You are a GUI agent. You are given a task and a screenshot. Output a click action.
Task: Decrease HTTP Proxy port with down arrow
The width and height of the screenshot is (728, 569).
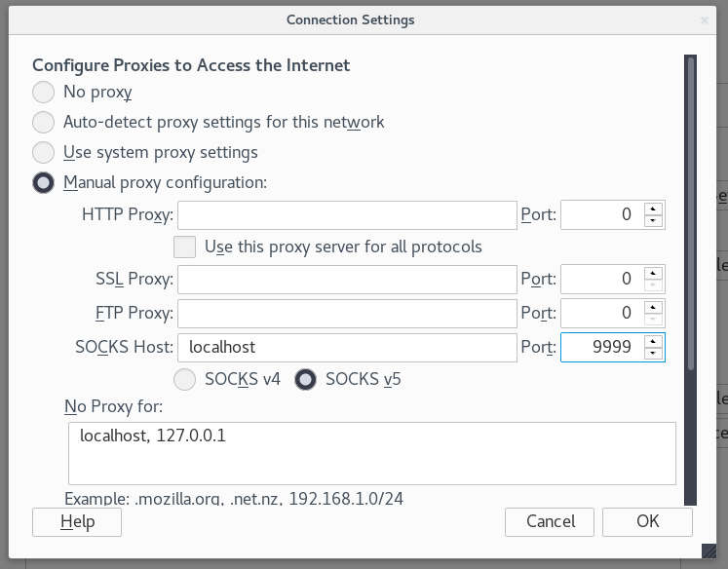653,220
